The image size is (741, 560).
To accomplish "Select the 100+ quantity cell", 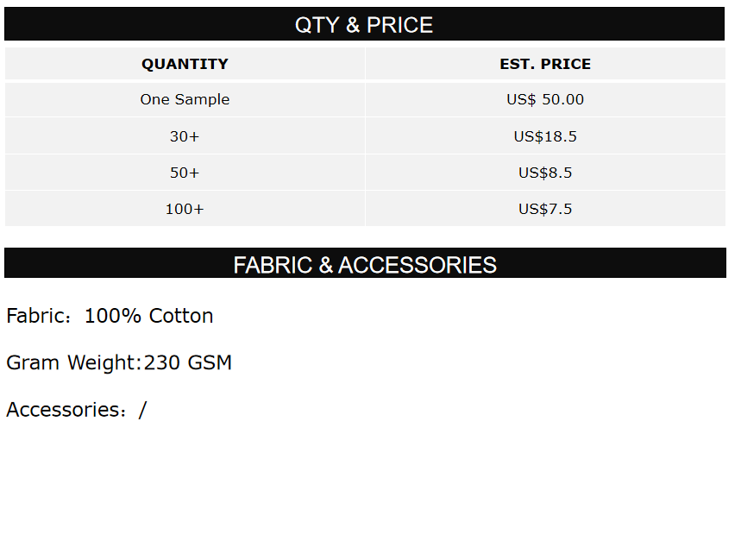I will coord(185,209).
